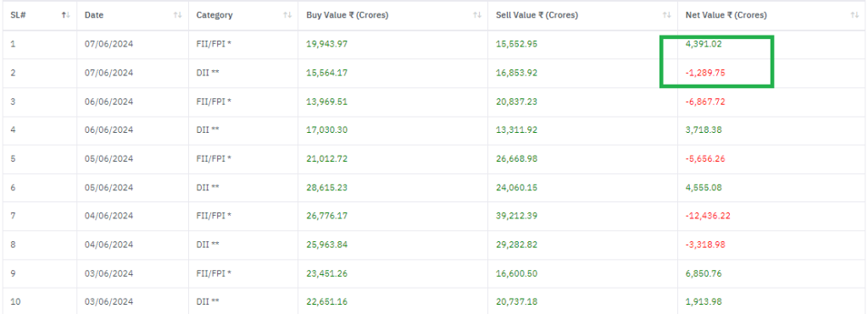Image resolution: width=868 pixels, height=314 pixels.
Task: Click the Sell Value ₹ (Crores) header text
Action: [x=537, y=15]
